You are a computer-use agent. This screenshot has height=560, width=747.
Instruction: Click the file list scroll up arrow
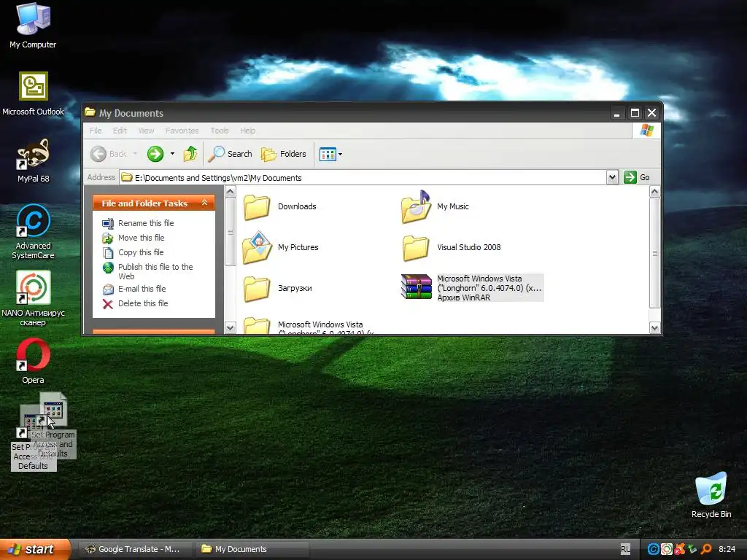pyautogui.click(x=654, y=192)
